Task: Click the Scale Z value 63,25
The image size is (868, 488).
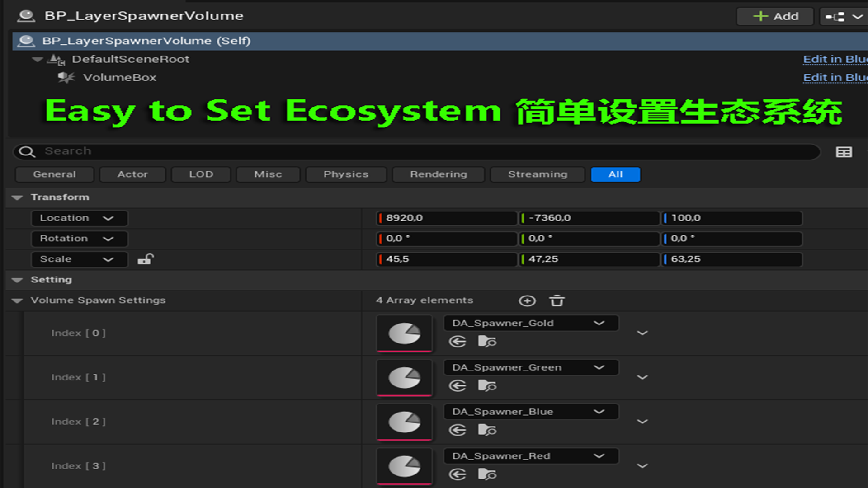Action: coord(731,259)
